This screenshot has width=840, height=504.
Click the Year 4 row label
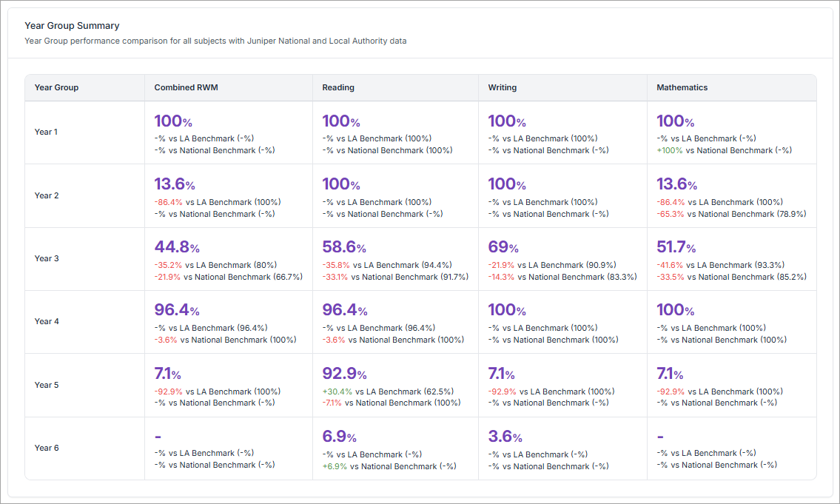pos(46,321)
